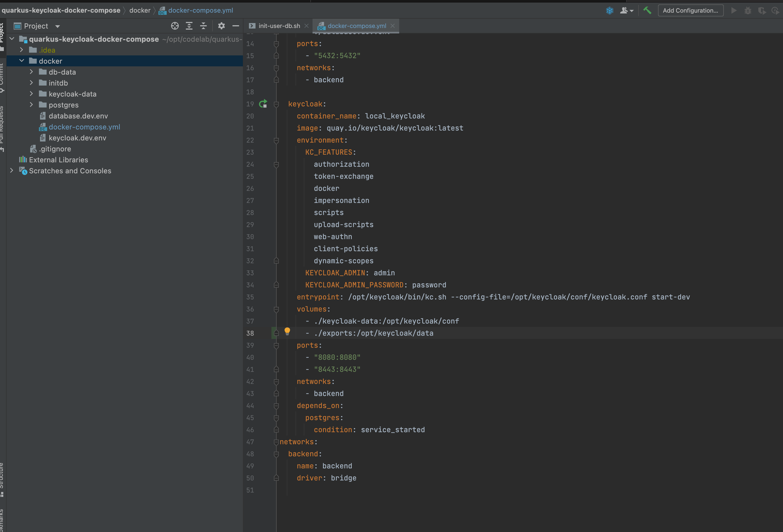Image resolution: width=783 pixels, height=532 pixels.
Task: Select keycloak.dev.env in the Project tree
Action: coord(77,138)
